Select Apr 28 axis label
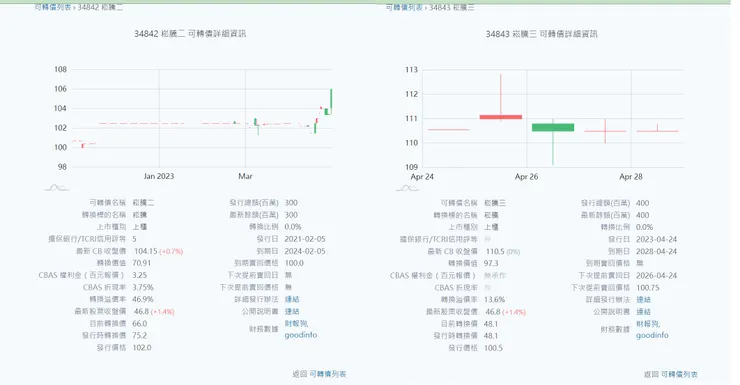740x385 pixels. (631, 176)
